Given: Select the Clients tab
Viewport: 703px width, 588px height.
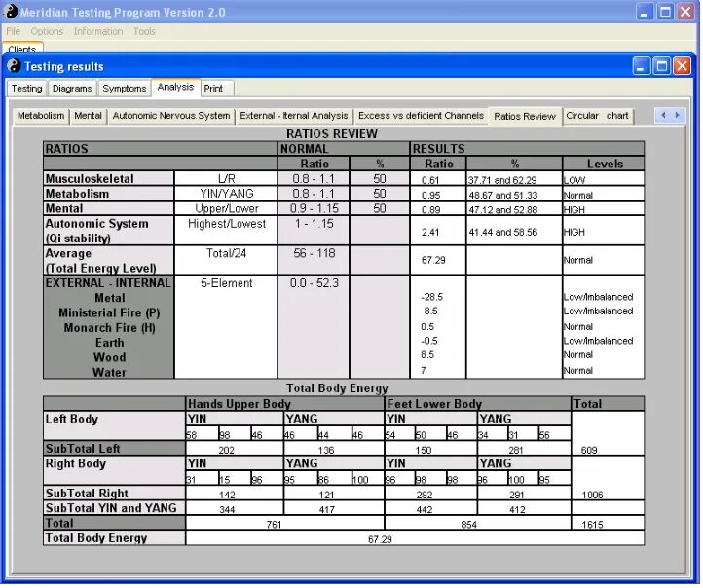Looking at the screenshot, I should pyautogui.click(x=22, y=48).
